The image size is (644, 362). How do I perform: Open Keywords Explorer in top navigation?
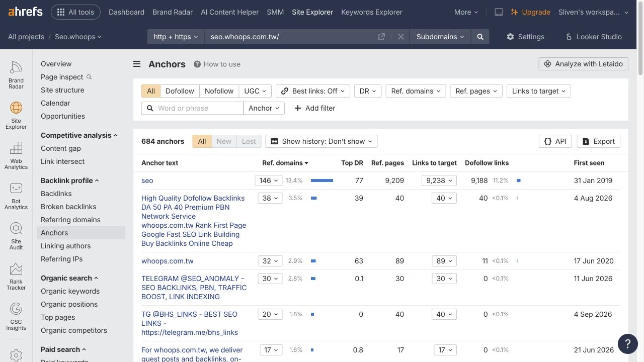coord(372,12)
